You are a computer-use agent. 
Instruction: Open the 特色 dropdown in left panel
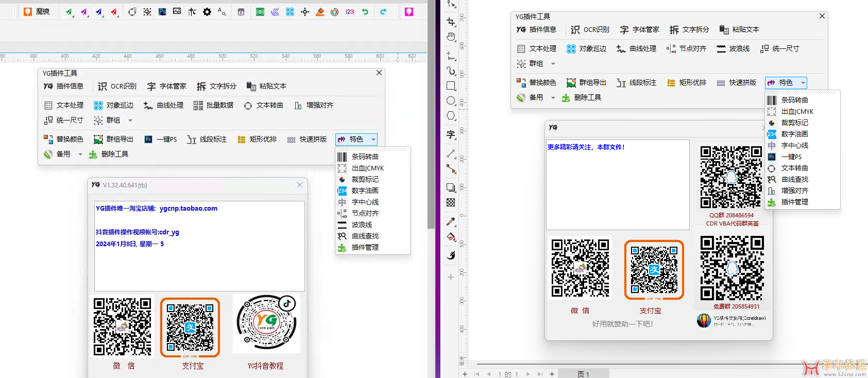[356, 140]
